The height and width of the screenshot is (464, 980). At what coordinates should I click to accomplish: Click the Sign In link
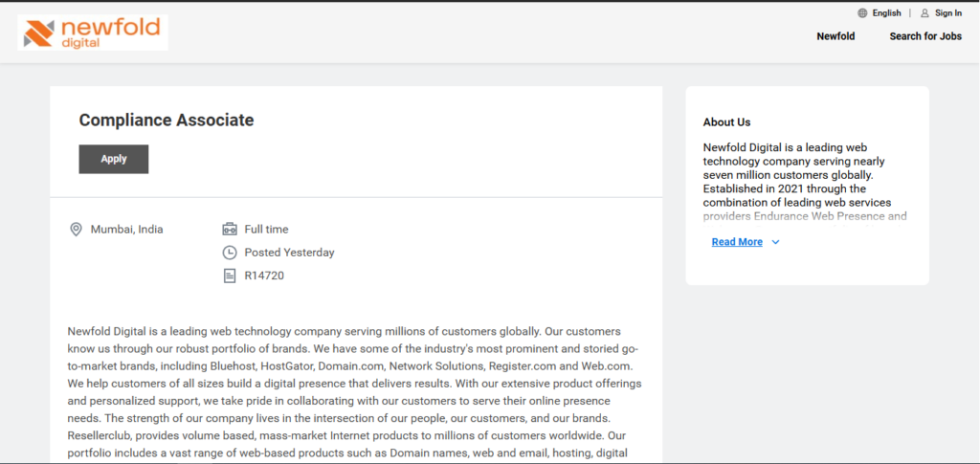pos(948,13)
